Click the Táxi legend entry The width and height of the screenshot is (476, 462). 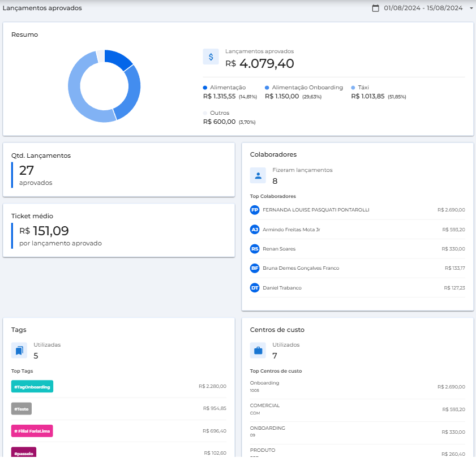tap(363, 88)
